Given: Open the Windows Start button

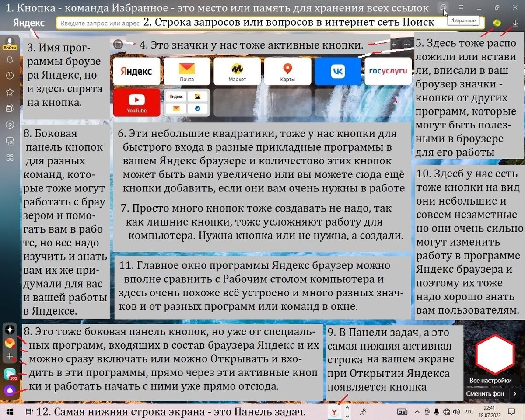Looking at the screenshot, I should [9, 412].
